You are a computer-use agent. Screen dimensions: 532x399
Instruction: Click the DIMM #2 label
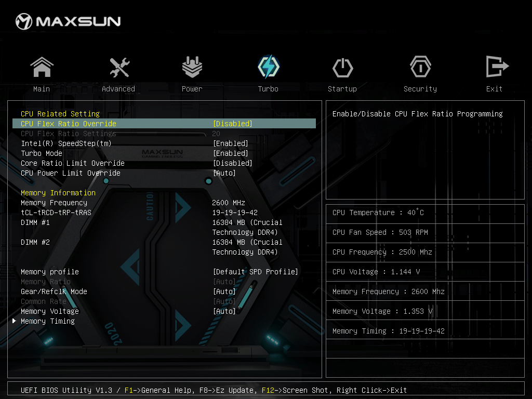35,242
